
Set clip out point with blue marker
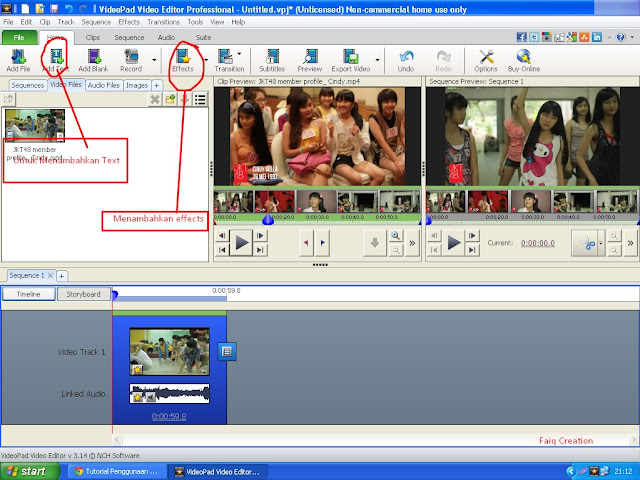pyautogui.click(x=322, y=243)
